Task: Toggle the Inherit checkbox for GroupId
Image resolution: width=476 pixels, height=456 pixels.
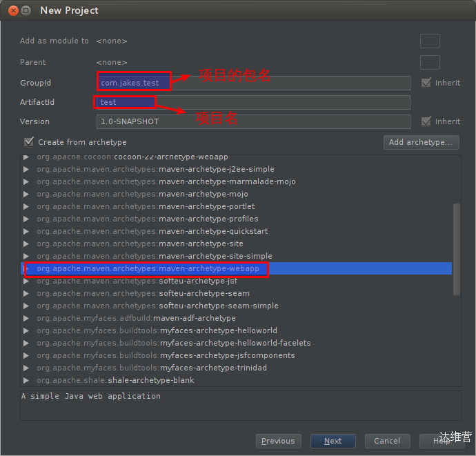Action: click(x=426, y=83)
